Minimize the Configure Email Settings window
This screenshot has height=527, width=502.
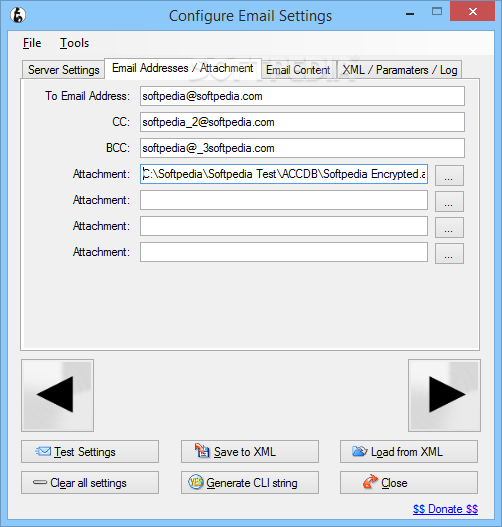tap(410, 13)
